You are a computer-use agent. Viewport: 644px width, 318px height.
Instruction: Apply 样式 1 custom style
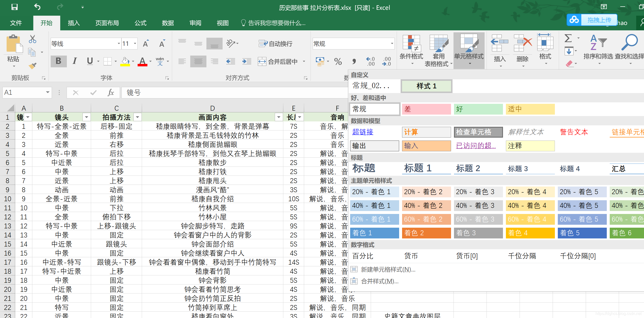tap(427, 86)
